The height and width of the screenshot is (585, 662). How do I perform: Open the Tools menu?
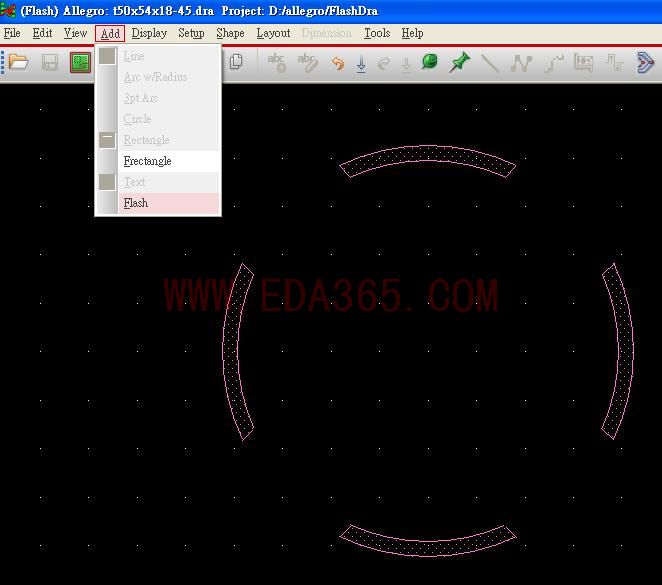pyautogui.click(x=377, y=33)
